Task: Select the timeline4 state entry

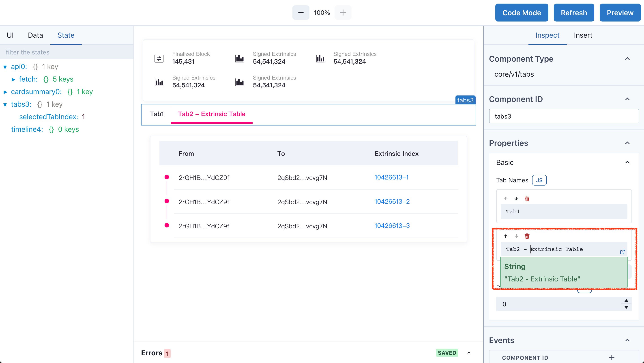Action: pyautogui.click(x=27, y=129)
